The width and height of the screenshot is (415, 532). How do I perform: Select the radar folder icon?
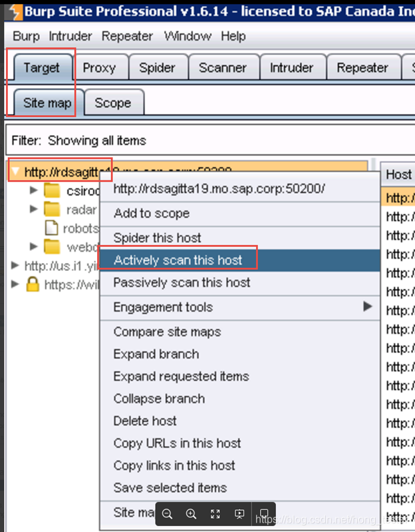52,209
